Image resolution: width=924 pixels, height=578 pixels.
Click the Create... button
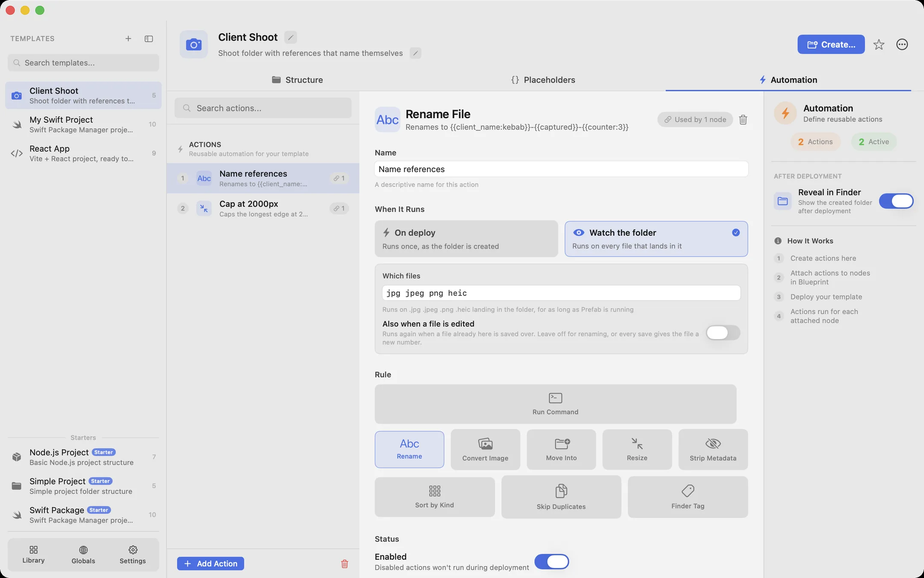click(x=831, y=45)
